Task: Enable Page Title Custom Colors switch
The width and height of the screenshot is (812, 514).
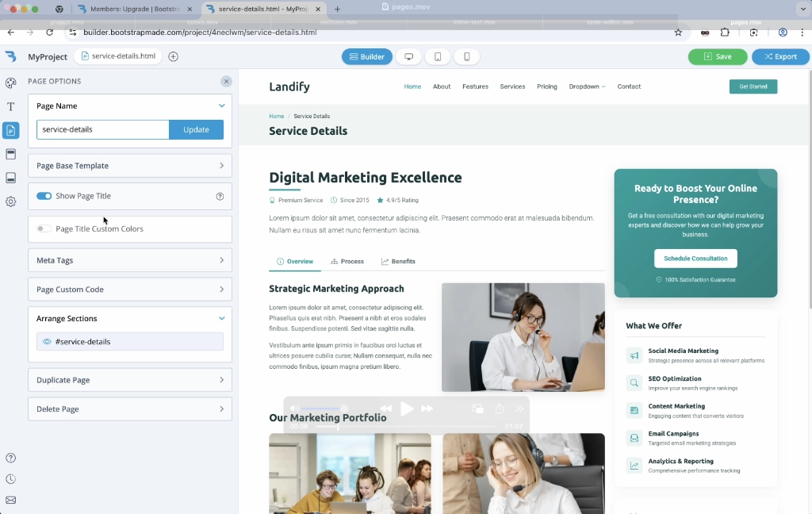Action: (x=44, y=228)
